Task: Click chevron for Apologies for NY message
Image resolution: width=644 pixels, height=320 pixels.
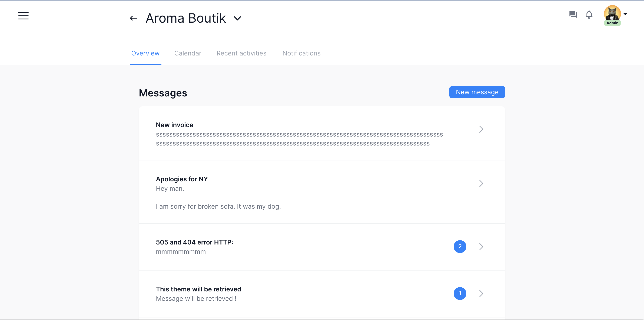Action: (481, 183)
